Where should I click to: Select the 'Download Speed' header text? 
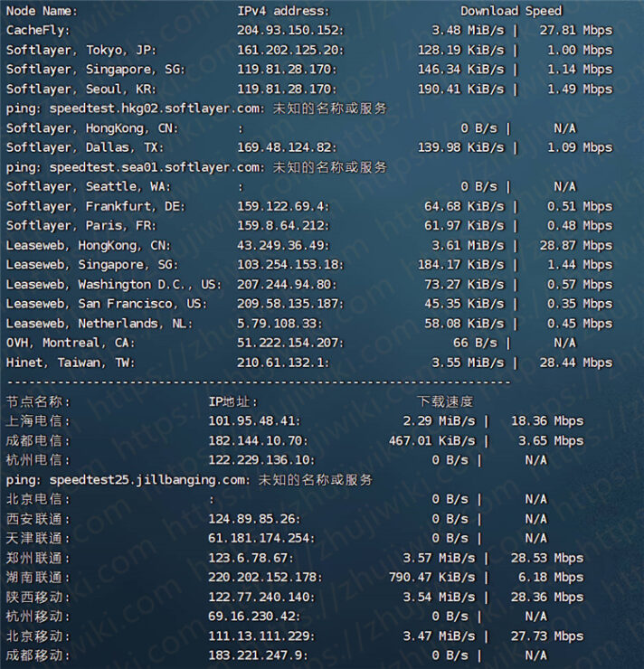tap(511, 11)
